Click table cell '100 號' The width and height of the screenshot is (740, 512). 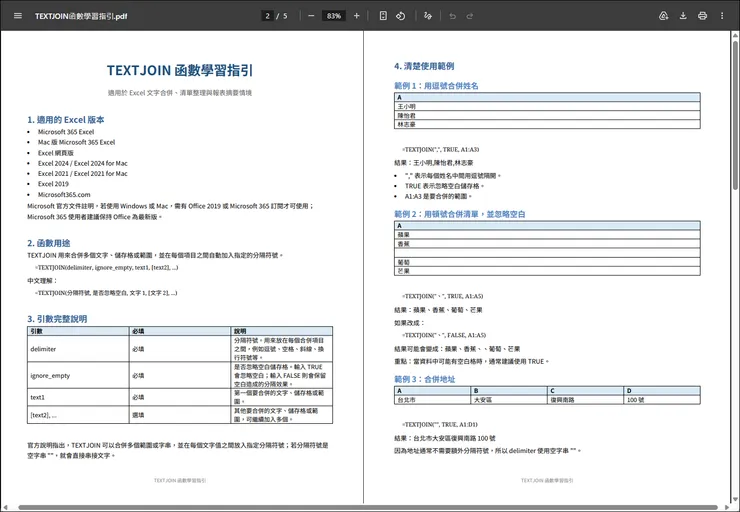(662, 400)
